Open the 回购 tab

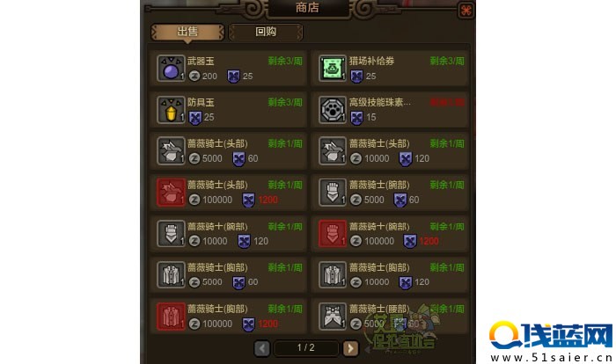[266, 32]
